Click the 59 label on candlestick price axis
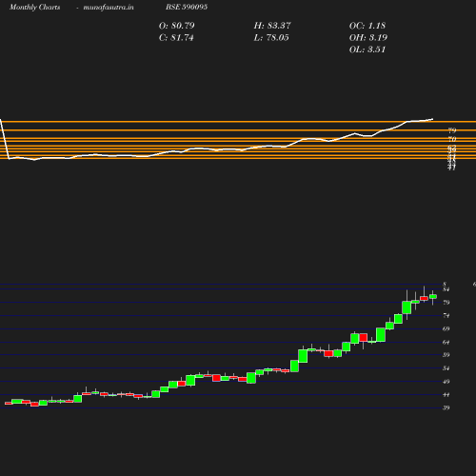 pyautogui.click(x=446, y=355)
